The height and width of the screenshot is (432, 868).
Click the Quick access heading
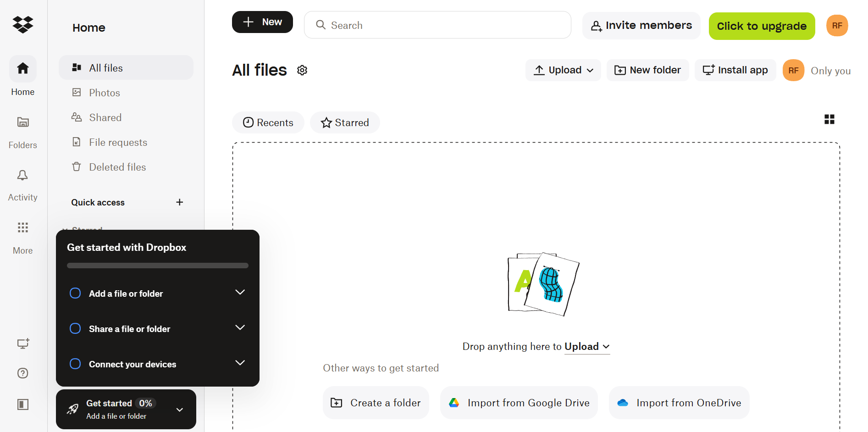(98, 202)
